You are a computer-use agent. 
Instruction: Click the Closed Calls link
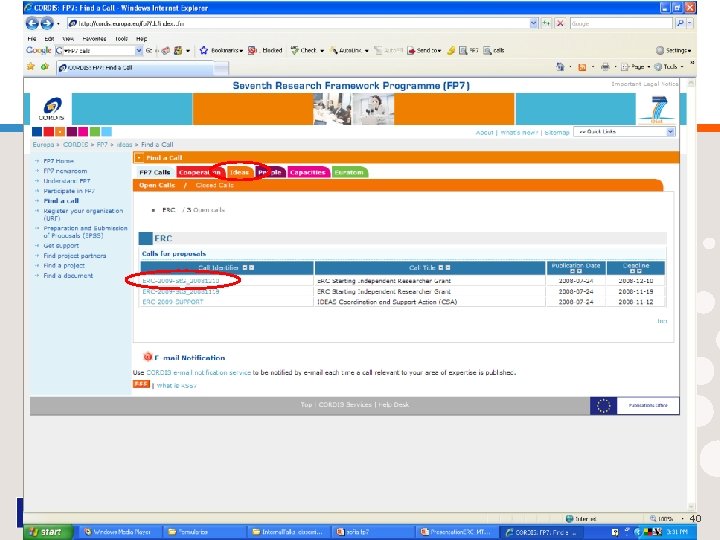214,185
